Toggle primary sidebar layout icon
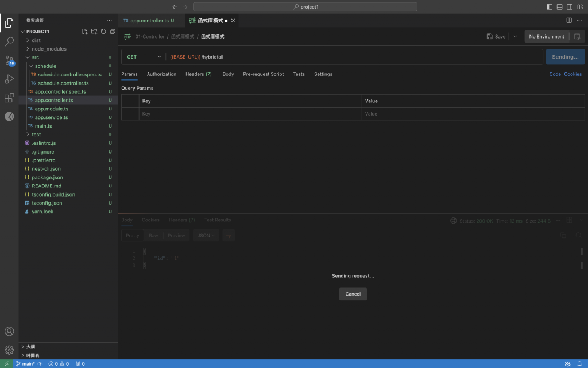The image size is (588, 368). (550, 7)
